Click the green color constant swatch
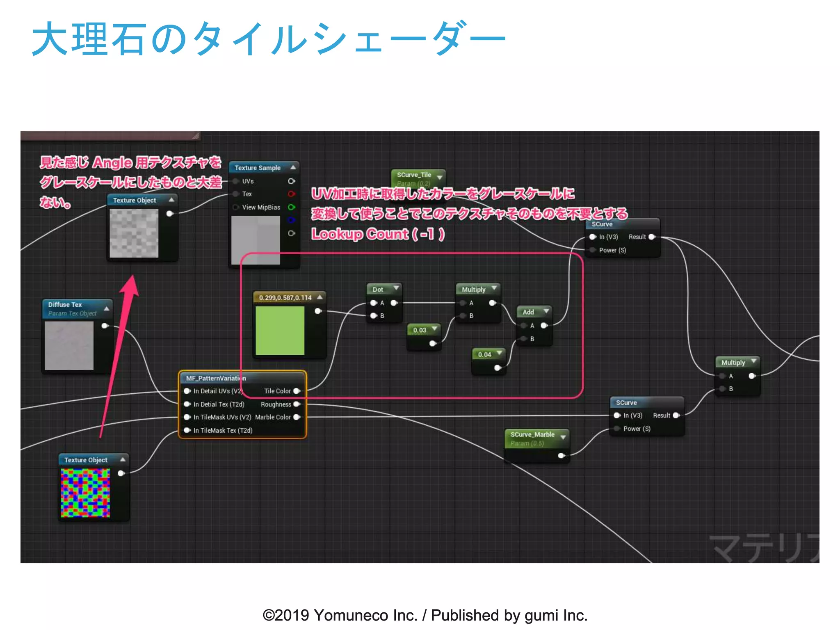 pos(280,331)
